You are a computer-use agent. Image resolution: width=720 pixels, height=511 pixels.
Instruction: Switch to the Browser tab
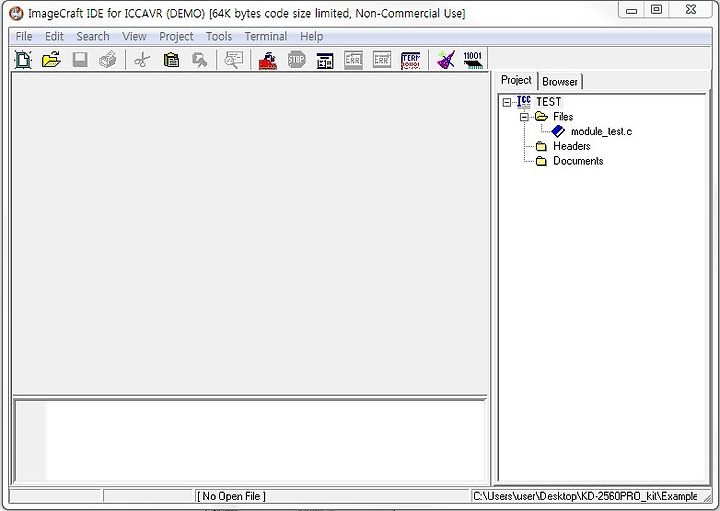[x=560, y=82]
